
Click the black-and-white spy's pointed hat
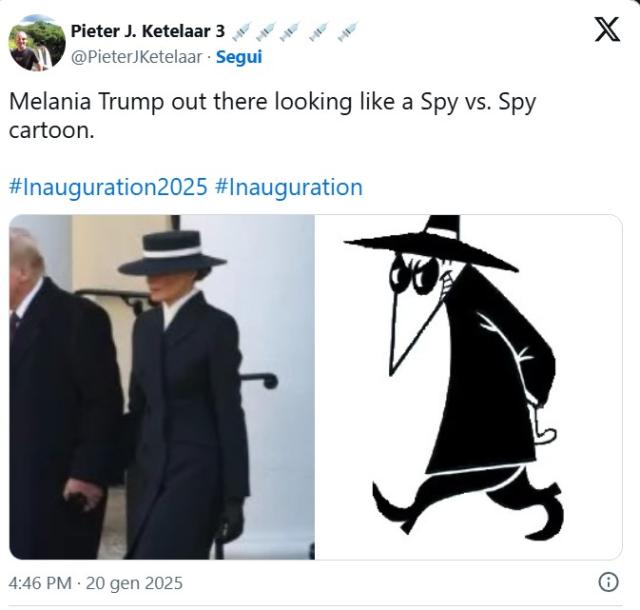click(x=432, y=242)
